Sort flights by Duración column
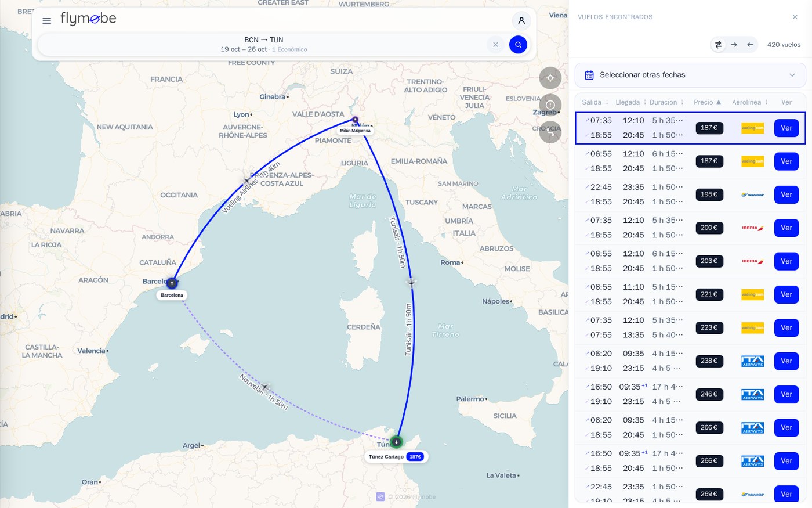812x508 pixels. coord(666,102)
